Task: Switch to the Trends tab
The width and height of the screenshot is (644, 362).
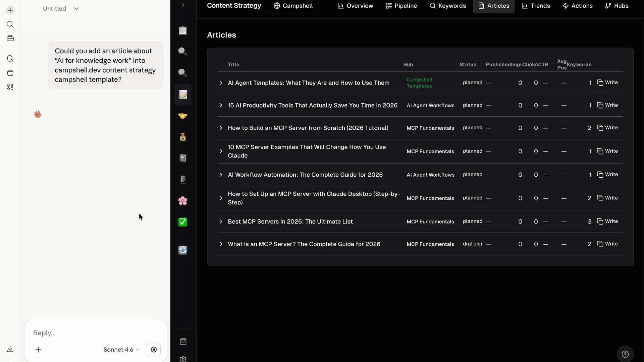Action: click(x=536, y=6)
